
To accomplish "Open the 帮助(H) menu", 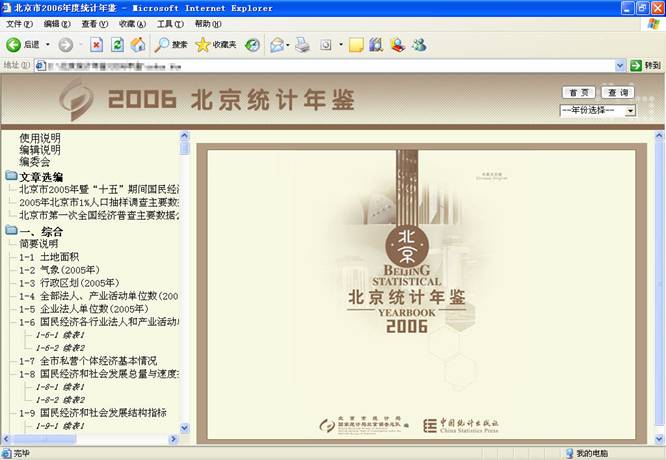I will pos(208,24).
